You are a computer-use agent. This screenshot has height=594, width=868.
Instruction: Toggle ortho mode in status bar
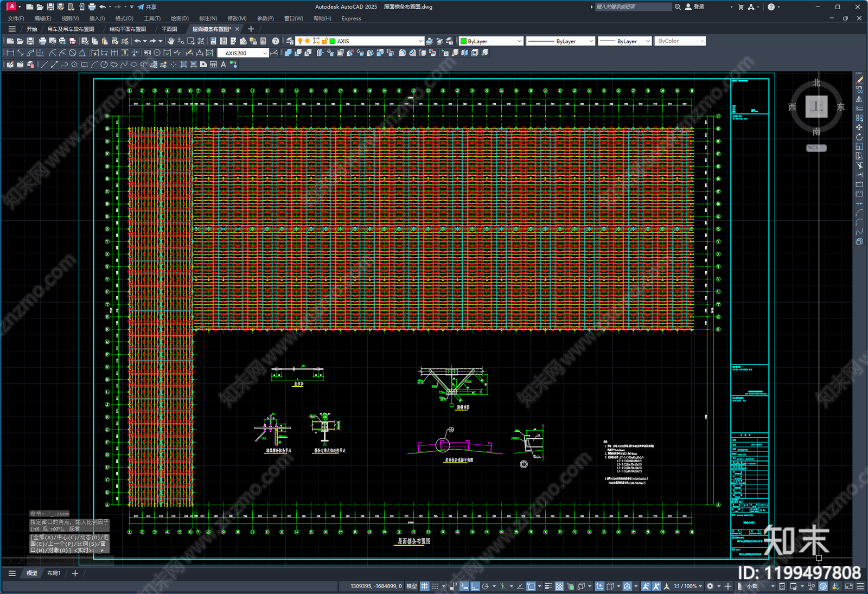(x=475, y=586)
